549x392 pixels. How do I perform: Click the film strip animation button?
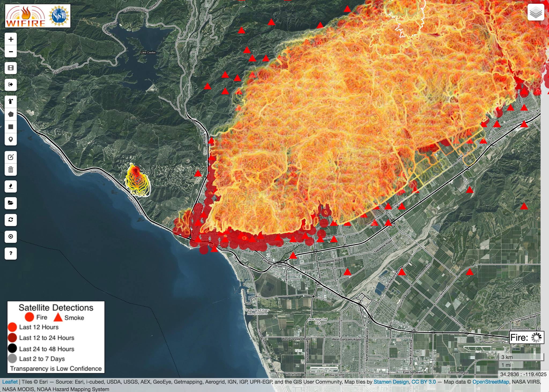click(x=11, y=68)
